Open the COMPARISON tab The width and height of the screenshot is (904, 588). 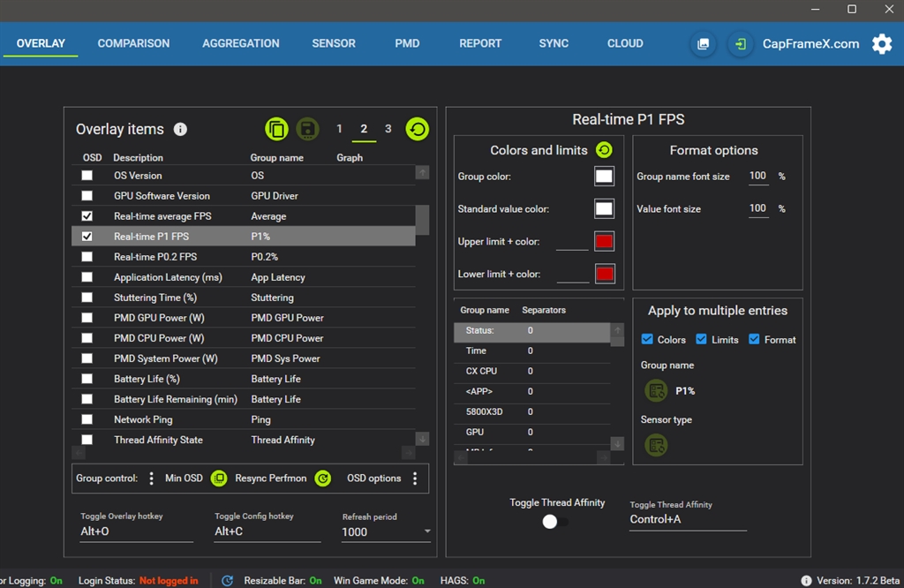pyautogui.click(x=133, y=43)
